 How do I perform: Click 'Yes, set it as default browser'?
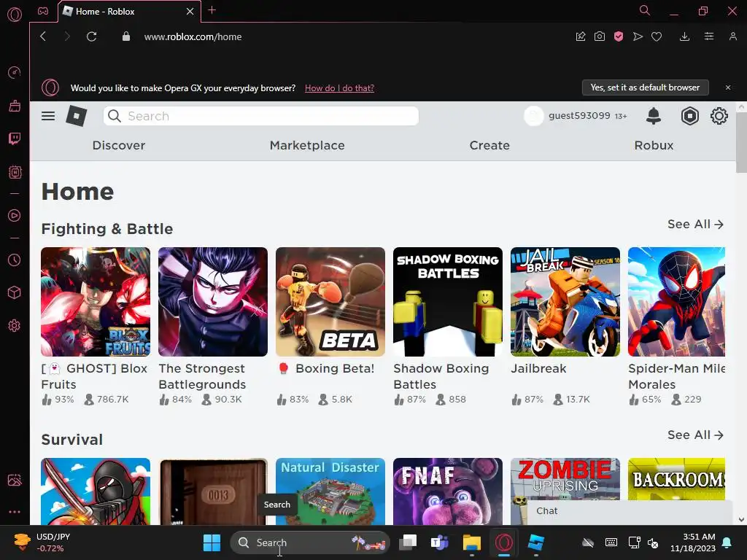tap(645, 87)
